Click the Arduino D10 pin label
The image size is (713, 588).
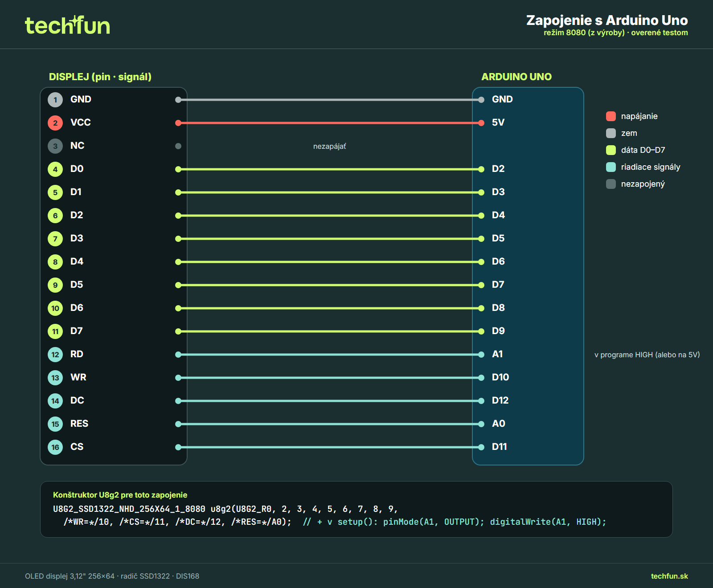tap(500, 377)
